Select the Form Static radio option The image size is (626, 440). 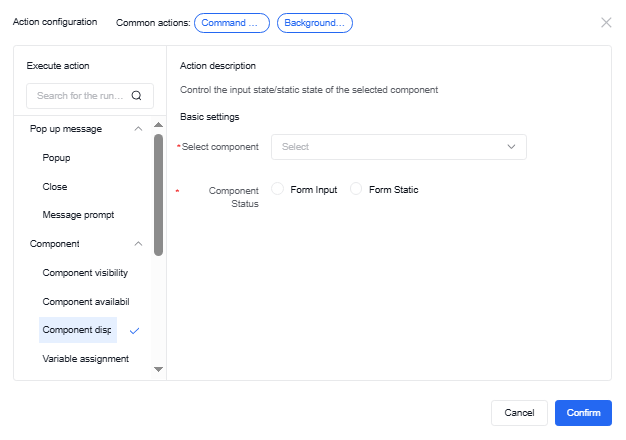[x=356, y=190]
